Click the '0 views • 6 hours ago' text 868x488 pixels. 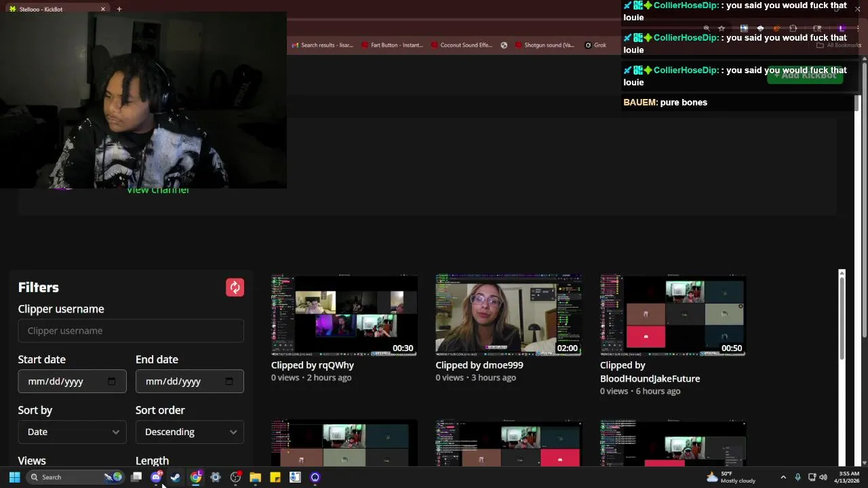click(x=640, y=391)
